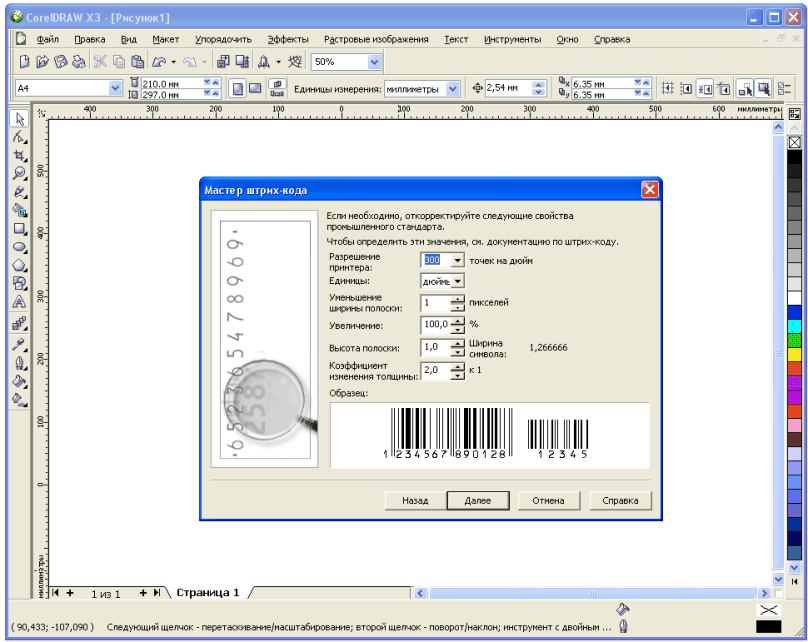
Task: Click the Высота полоски 1,0 field
Action: point(435,347)
